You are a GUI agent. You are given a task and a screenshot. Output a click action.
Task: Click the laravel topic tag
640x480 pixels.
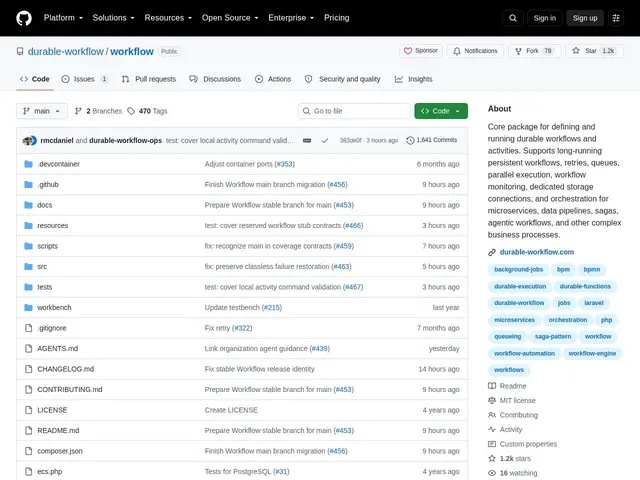[594, 303]
